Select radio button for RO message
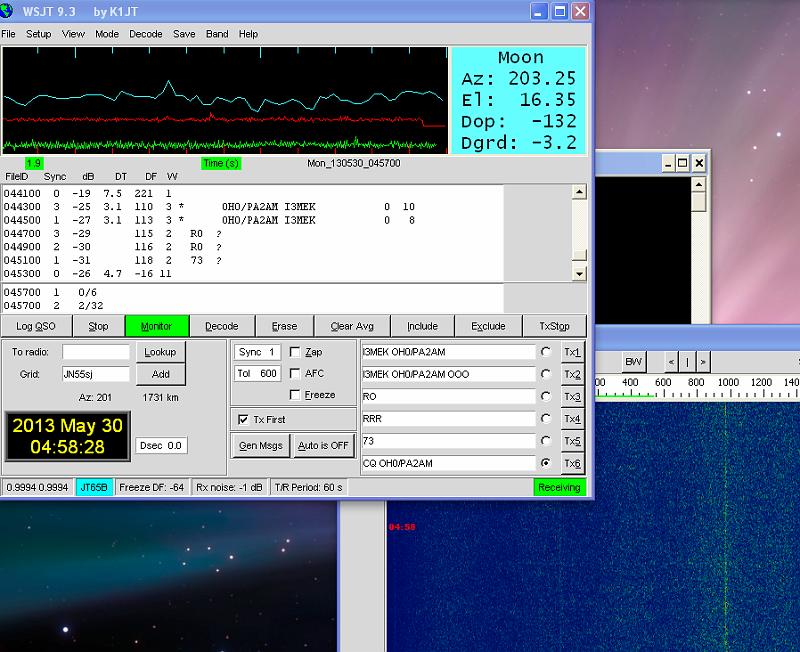800x652 pixels. point(546,396)
